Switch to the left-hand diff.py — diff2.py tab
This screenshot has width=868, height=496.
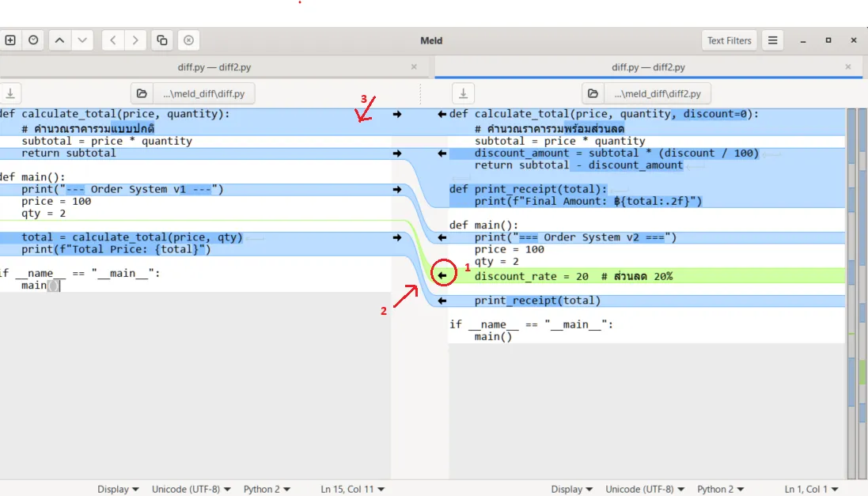click(x=214, y=67)
